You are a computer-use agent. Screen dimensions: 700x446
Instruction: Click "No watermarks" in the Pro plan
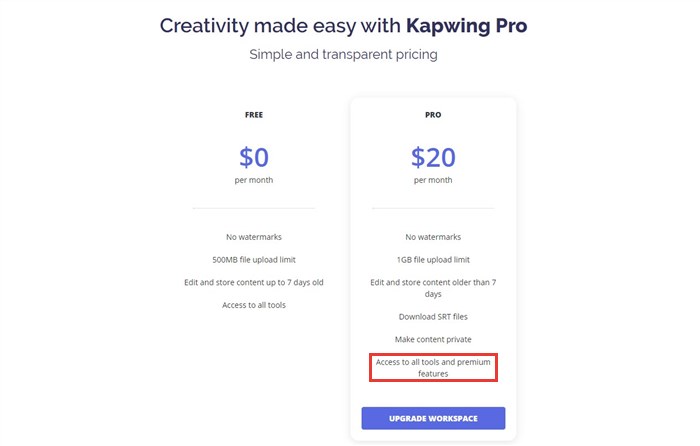coord(433,237)
